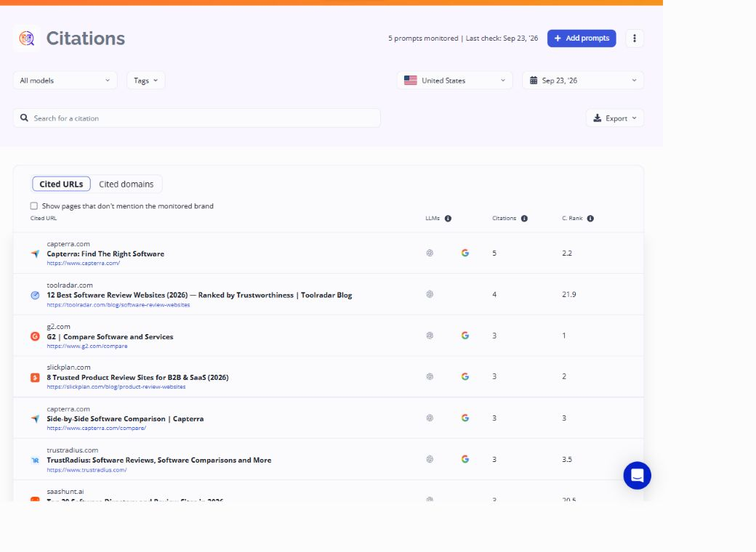Screen dimensions: 756x552
Task: Click the Google icon in the Capterra Find The Right Software row
Action: [x=465, y=253]
